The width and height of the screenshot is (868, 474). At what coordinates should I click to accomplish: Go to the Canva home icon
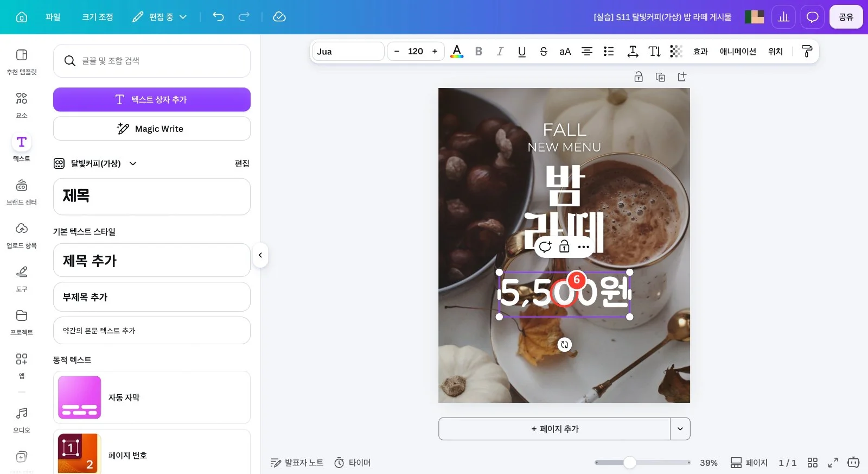(22, 17)
